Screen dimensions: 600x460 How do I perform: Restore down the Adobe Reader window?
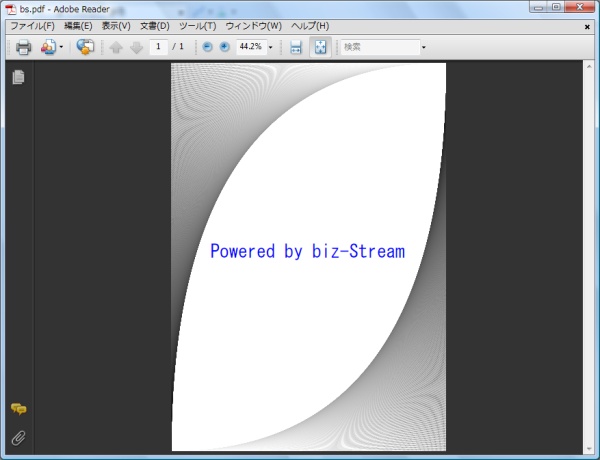[x=556, y=7]
